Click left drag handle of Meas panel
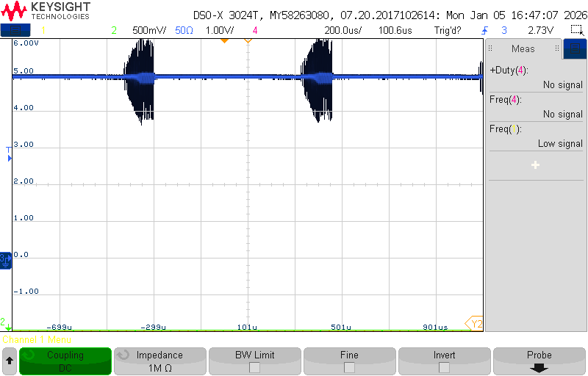The width and height of the screenshot is (588, 376). [490, 48]
